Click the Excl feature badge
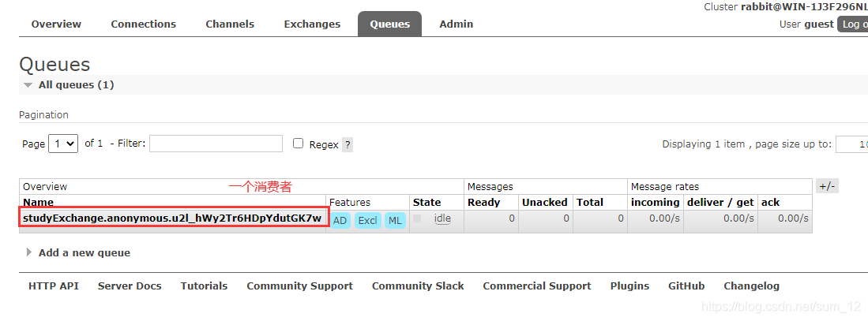This screenshot has height=321, width=868. [367, 221]
